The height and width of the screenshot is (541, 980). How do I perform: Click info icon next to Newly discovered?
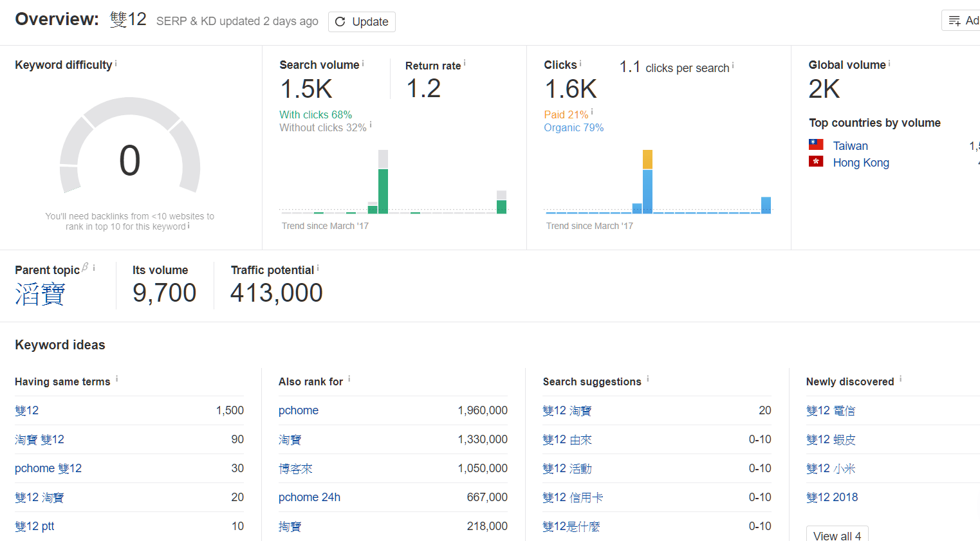pyautogui.click(x=901, y=379)
